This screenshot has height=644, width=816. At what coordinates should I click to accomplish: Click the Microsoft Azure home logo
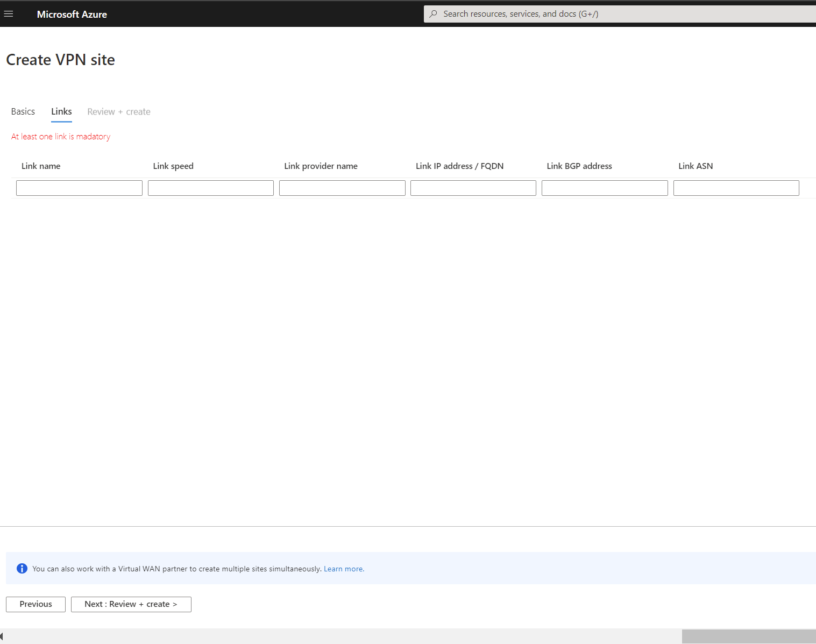(x=72, y=14)
